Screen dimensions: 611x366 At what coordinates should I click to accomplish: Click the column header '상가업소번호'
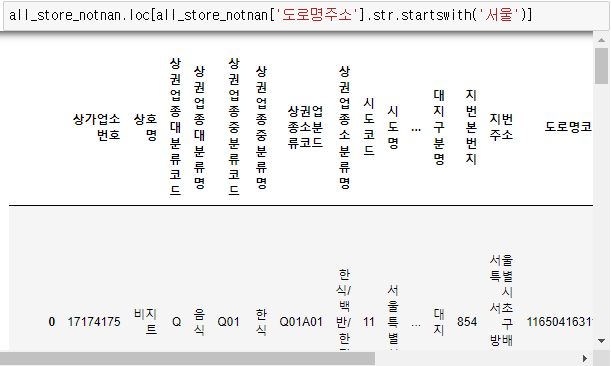[x=97, y=127]
